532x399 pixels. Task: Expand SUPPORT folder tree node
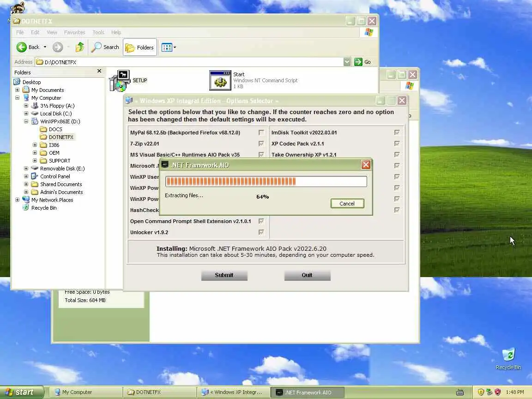tap(35, 161)
